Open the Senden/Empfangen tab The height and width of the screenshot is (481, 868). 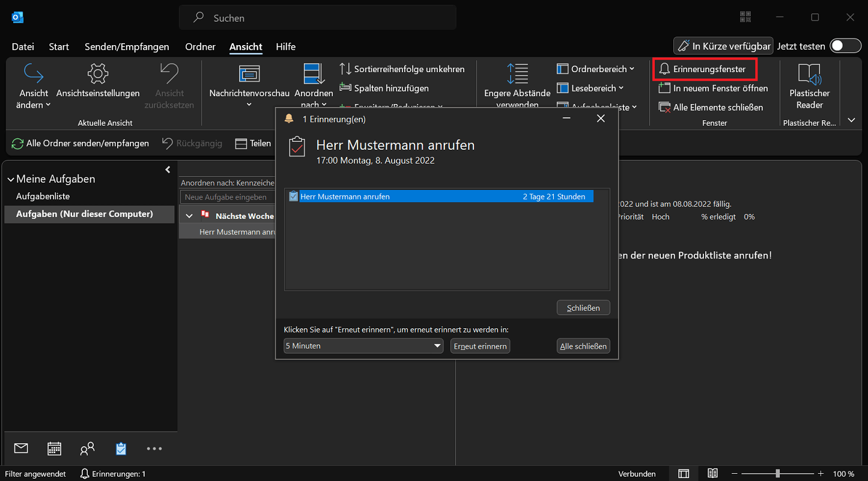[x=127, y=46]
